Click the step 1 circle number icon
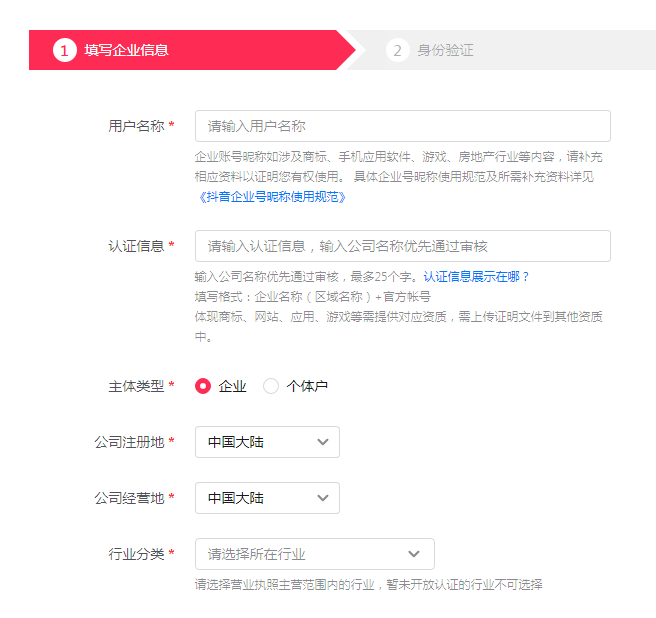This screenshot has width=656, height=618. coord(64,50)
